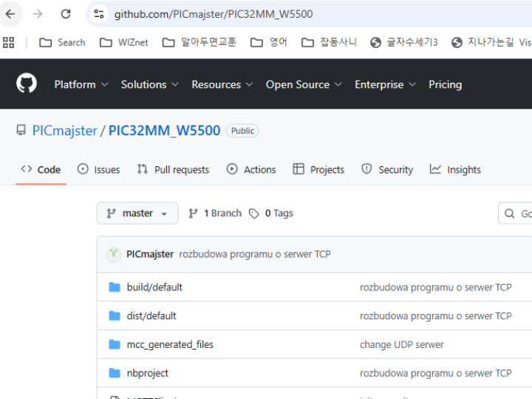Open the build/default folder
The height and width of the screenshot is (399, 532).
click(x=154, y=287)
